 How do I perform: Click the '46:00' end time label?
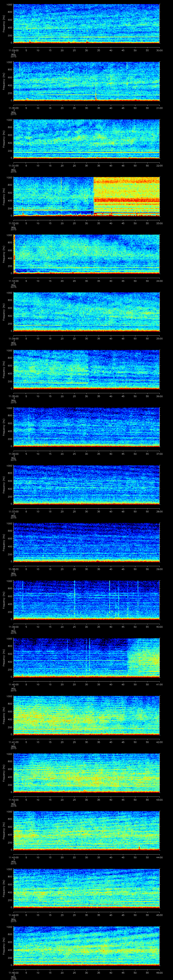click(x=159, y=972)
